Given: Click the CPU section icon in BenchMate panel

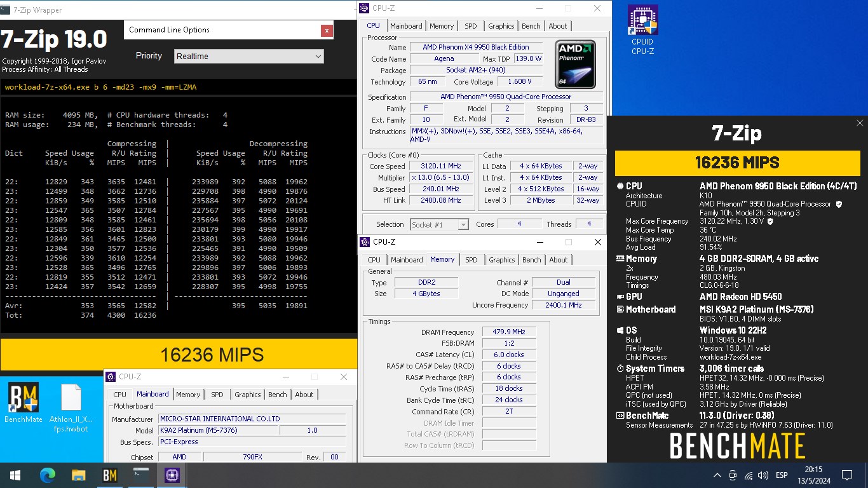Looking at the screenshot, I should coord(620,186).
